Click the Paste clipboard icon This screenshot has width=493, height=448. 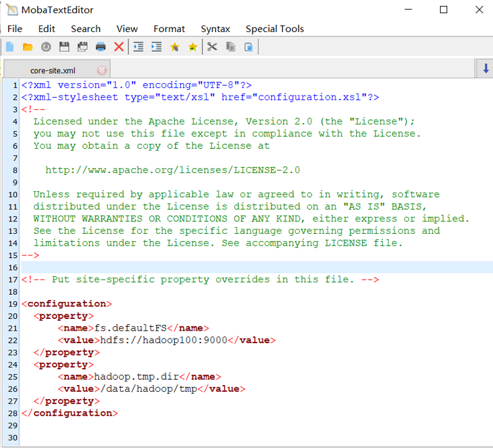248,47
